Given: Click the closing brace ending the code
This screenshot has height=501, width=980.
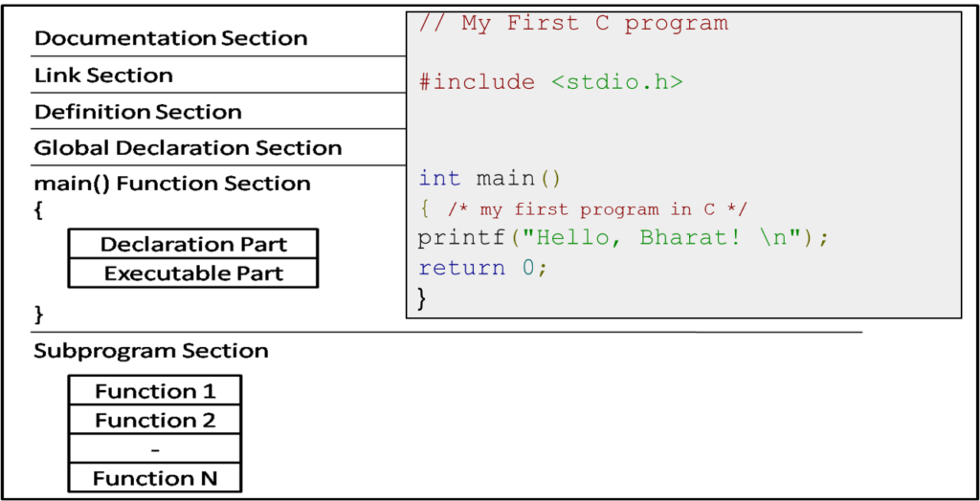Looking at the screenshot, I should pos(422,297).
